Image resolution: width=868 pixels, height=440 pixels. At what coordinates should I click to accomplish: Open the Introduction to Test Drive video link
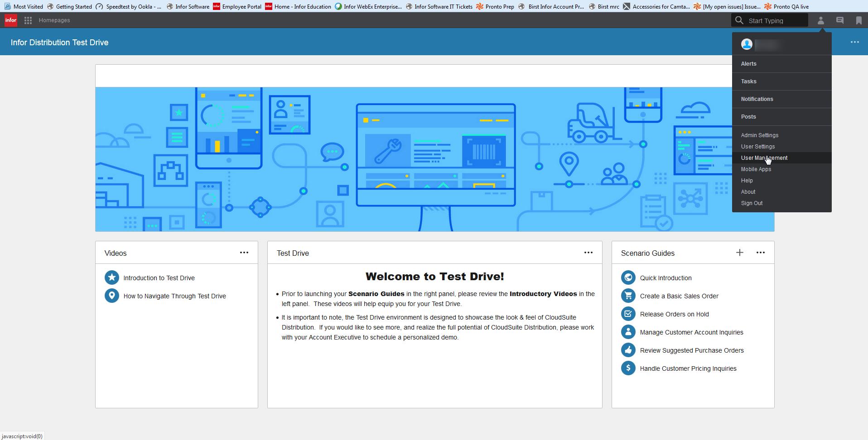click(x=159, y=278)
